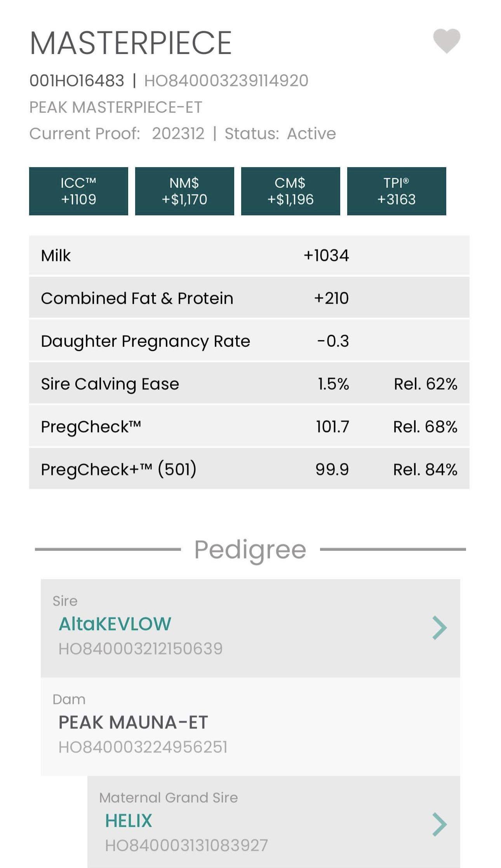
Task: Tap the ICC +1109 index tile
Action: pos(78,191)
